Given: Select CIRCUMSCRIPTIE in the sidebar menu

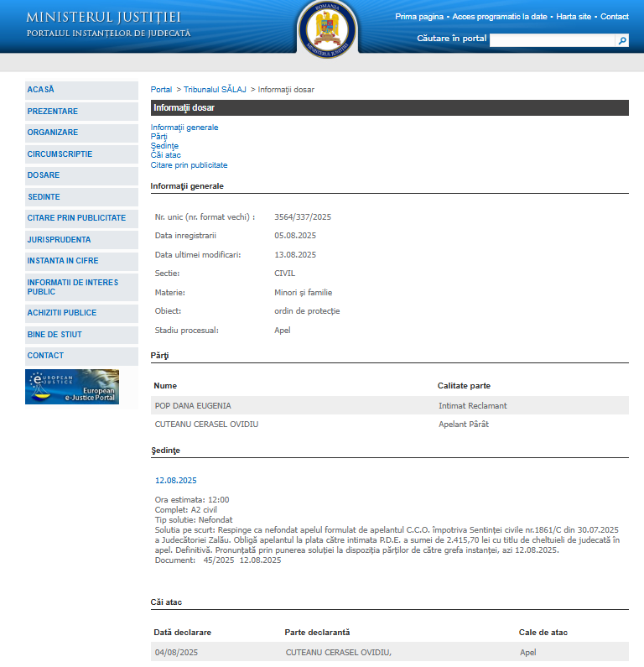Looking at the screenshot, I should coord(81,154).
